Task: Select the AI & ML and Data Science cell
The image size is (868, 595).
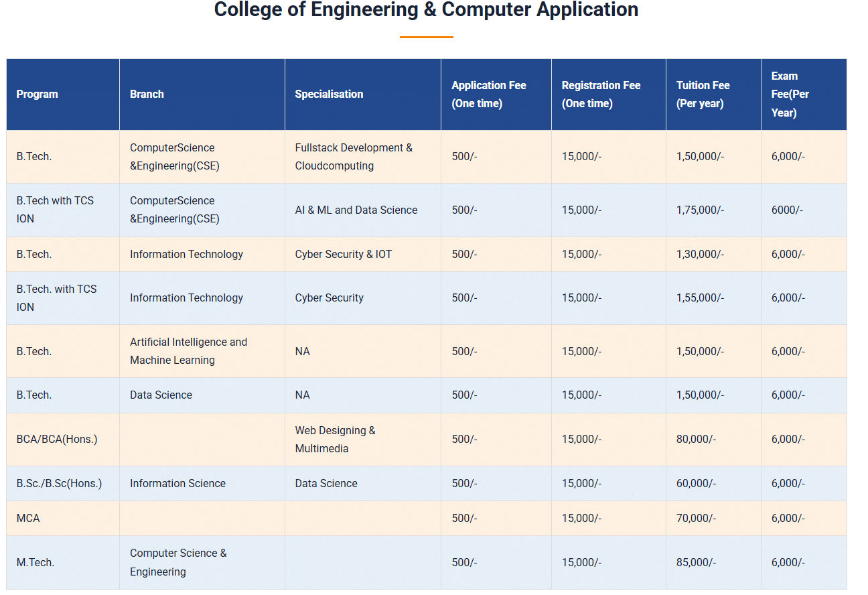Action: (356, 210)
